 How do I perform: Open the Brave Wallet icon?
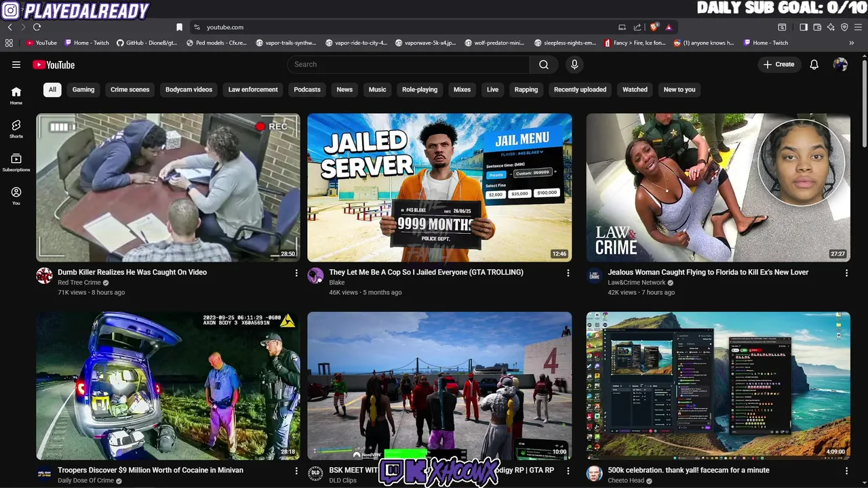tap(817, 27)
